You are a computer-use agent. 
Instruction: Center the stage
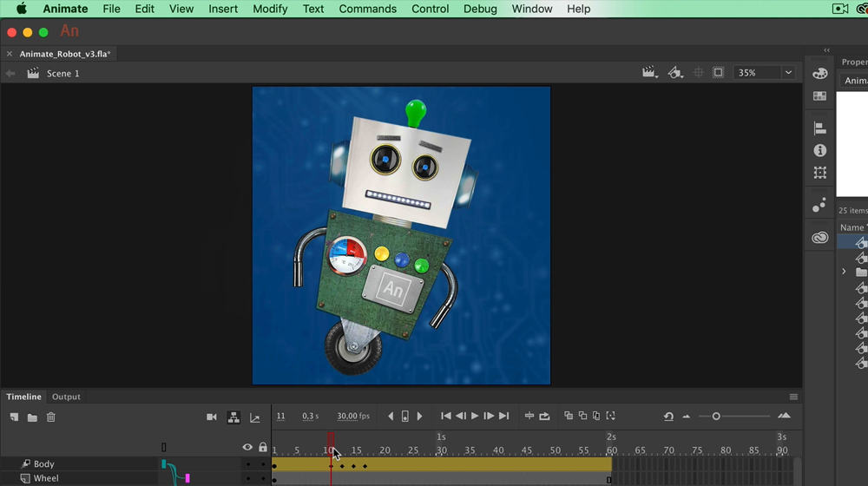pos(699,73)
